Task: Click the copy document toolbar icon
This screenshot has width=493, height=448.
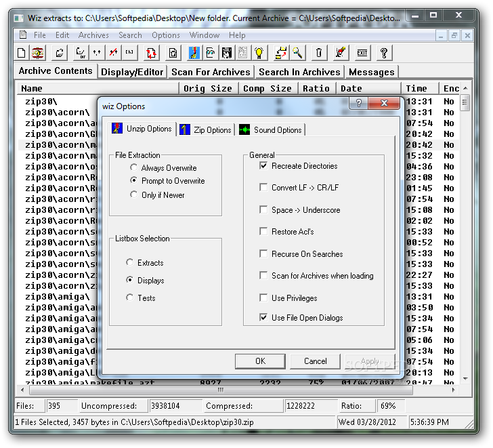Action: click(173, 53)
